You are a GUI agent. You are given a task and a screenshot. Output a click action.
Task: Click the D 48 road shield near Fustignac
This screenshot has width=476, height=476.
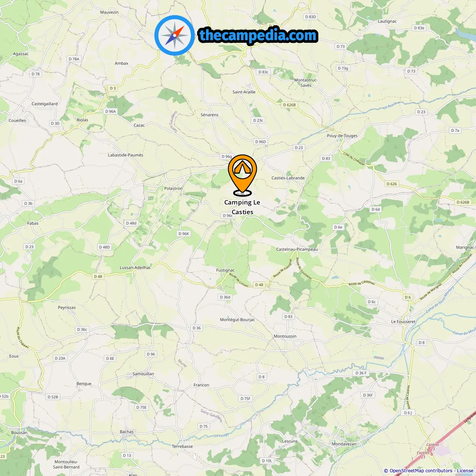(x=259, y=285)
